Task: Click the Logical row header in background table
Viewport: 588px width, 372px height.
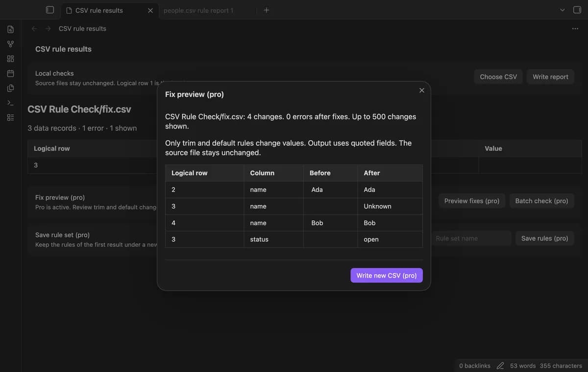Action: 52,148
